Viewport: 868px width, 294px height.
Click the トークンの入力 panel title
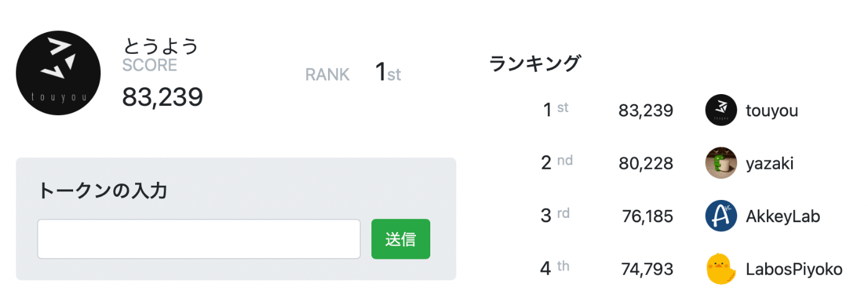(x=103, y=190)
